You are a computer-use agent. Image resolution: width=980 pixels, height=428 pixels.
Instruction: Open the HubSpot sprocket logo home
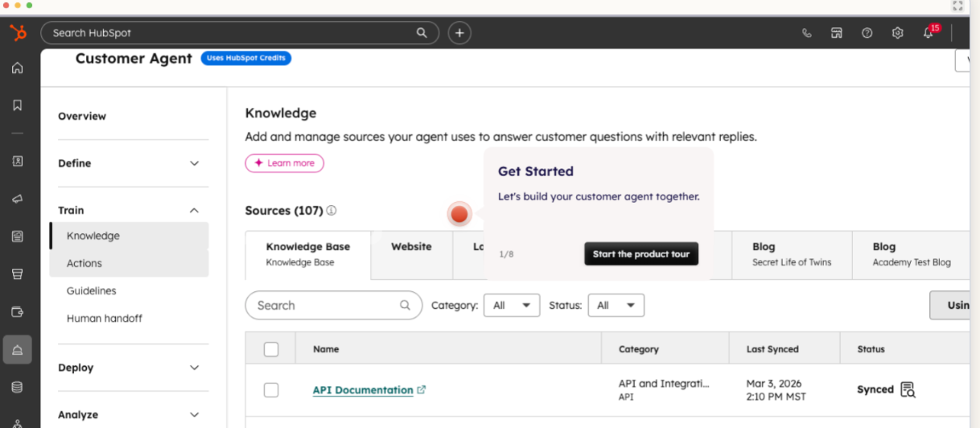point(18,33)
